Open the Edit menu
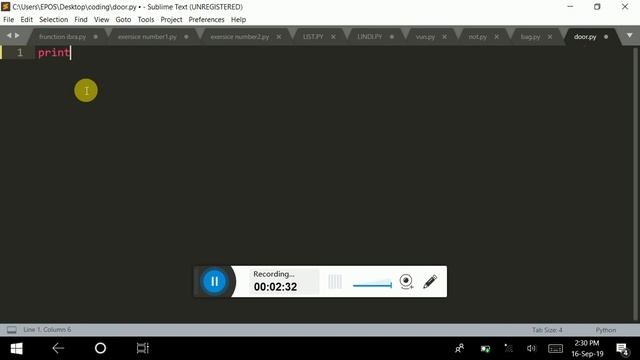This screenshot has height=360, width=640. 27,20
